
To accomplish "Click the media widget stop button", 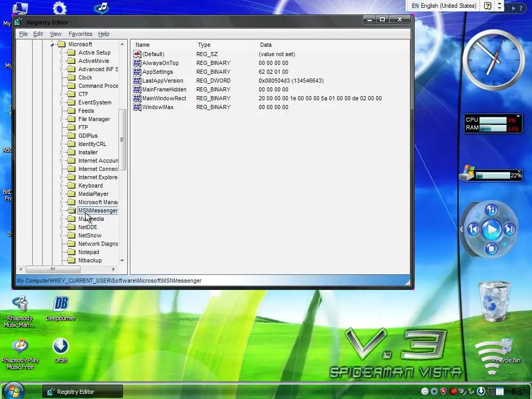I will (x=491, y=249).
